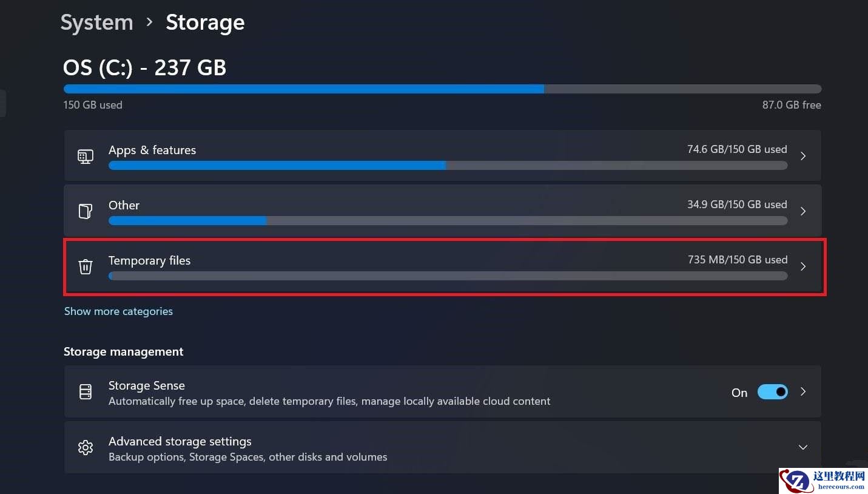Screen dimensions: 868x494
Task: Click the Temporary files trash icon
Action: (x=85, y=266)
